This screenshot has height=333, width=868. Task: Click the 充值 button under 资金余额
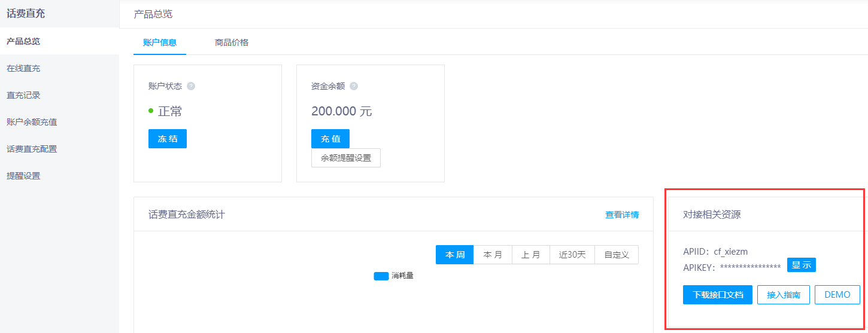click(330, 139)
